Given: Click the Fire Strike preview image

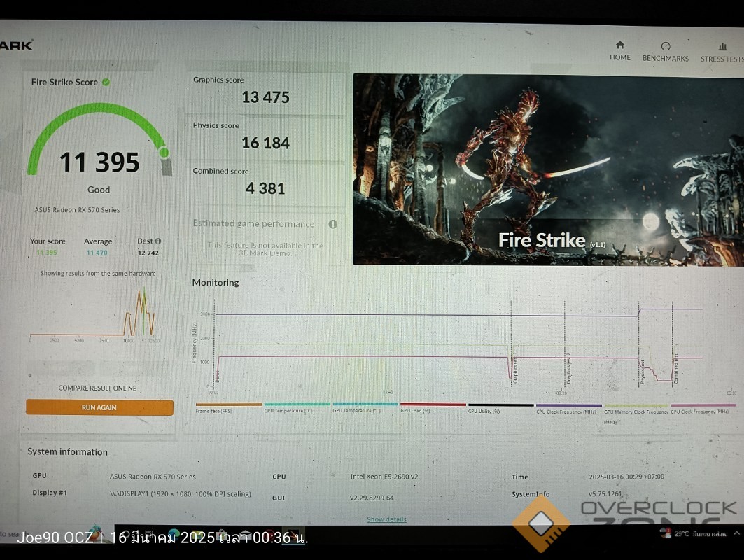Looking at the screenshot, I should point(549,169).
